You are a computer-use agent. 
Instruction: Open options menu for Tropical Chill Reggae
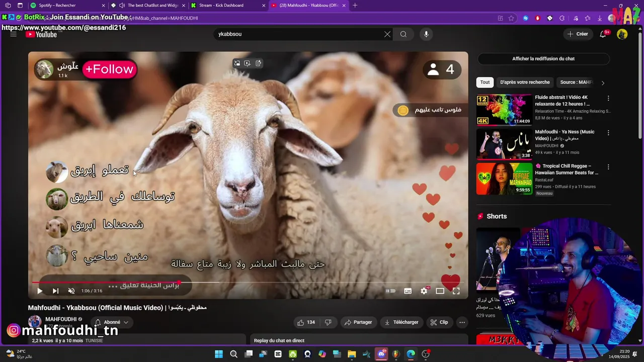point(608,167)
